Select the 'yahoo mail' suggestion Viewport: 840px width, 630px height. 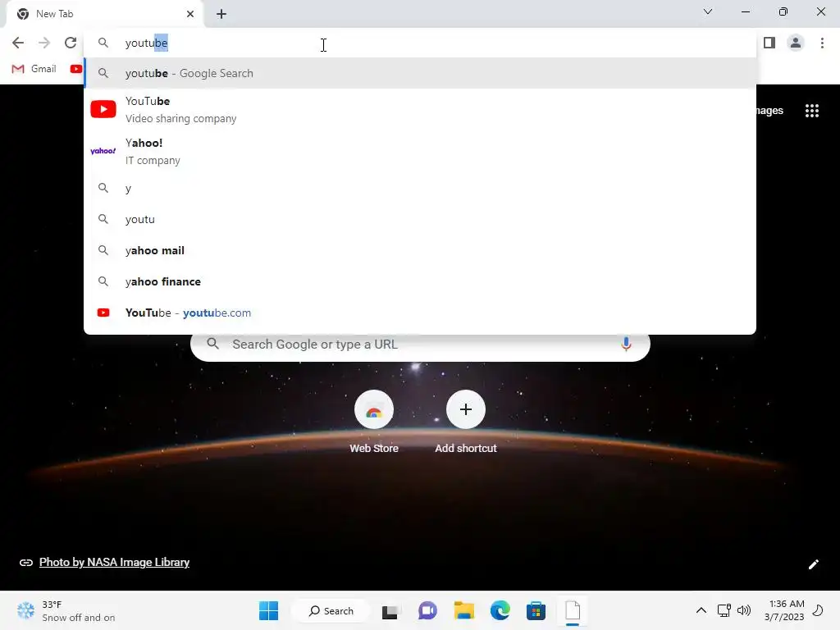[420, 250]
